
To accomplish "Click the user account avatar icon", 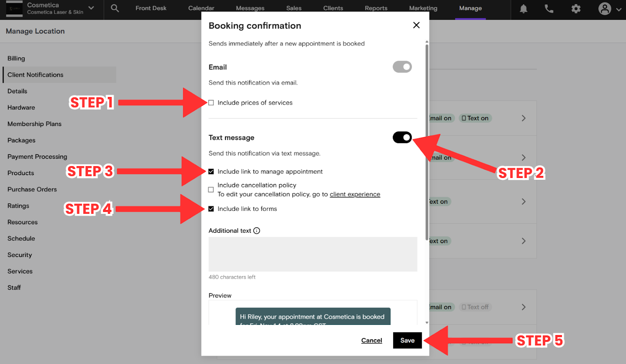I will (604, 9).
